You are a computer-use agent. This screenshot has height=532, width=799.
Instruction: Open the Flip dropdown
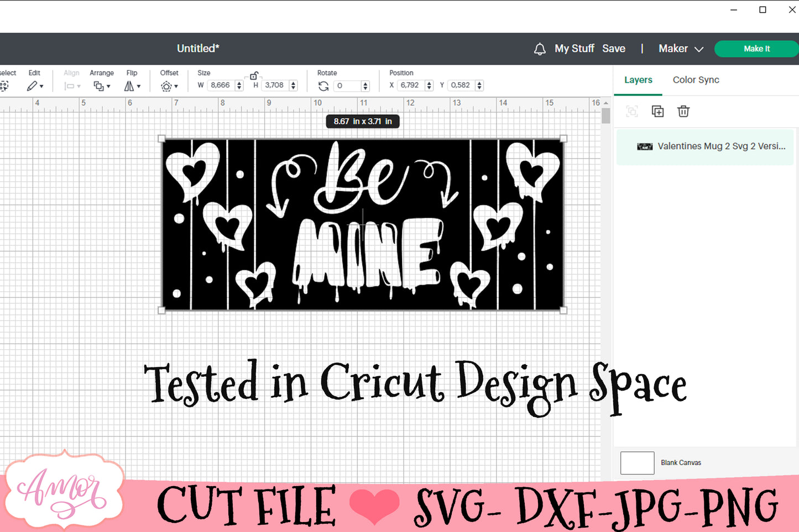[132, 86]
